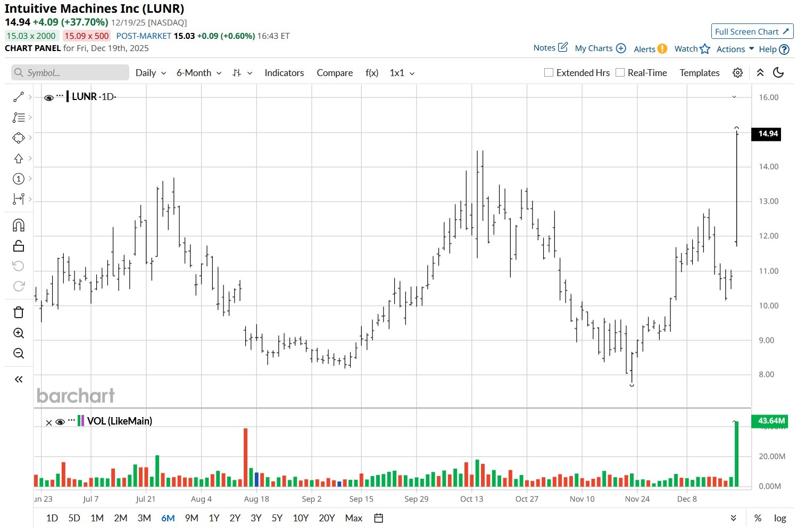The width and height of the screenshot is (797, 532).
Task: Select the 3M time range
Action: tap(144, 518)
